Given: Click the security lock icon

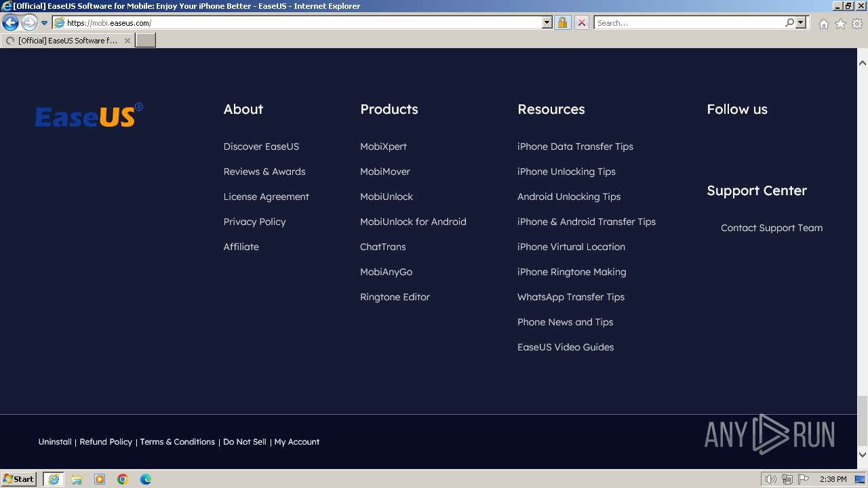Looking at the screenshot, I should 562,23.
